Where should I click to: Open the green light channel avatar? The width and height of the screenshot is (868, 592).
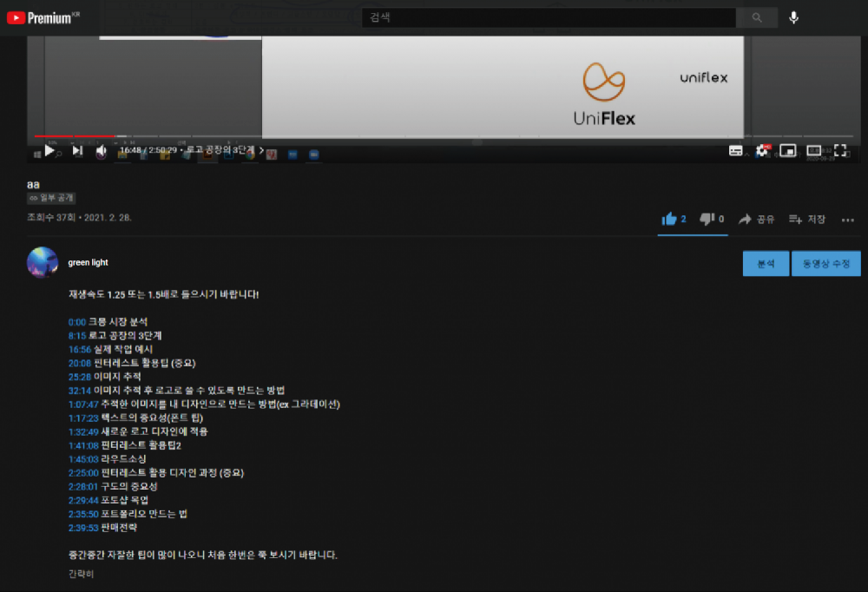(x=42, y=262)
